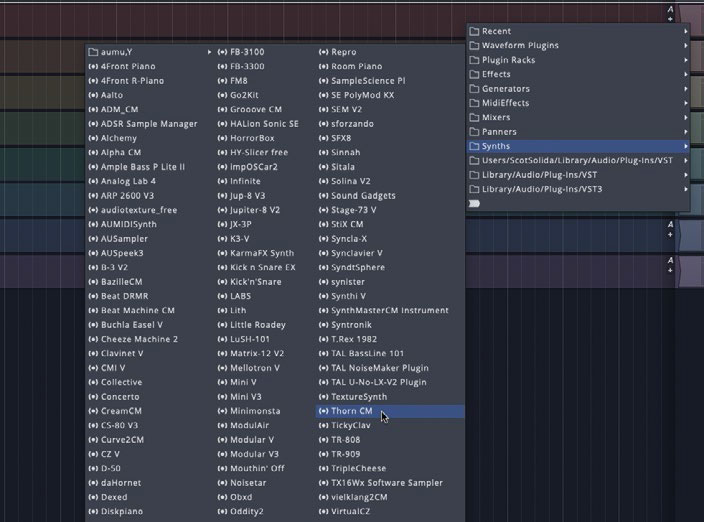Image resolution: width=704 pixels, height=522 pixels.
Task: Click the plugin icon beside Dexed
Action: (x=93, y=497)
